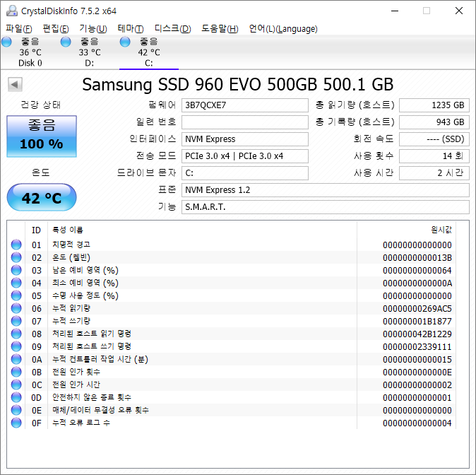Image resolution: width=476 pixels, height=475 pixels.
Task: Click the previous disk arrow button
Action: [15, 84]
